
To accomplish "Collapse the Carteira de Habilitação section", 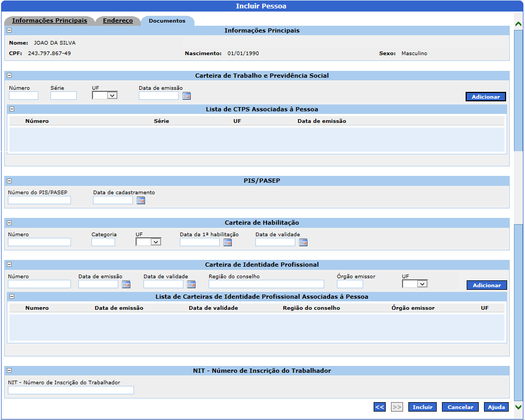I will tap(9, 223).
